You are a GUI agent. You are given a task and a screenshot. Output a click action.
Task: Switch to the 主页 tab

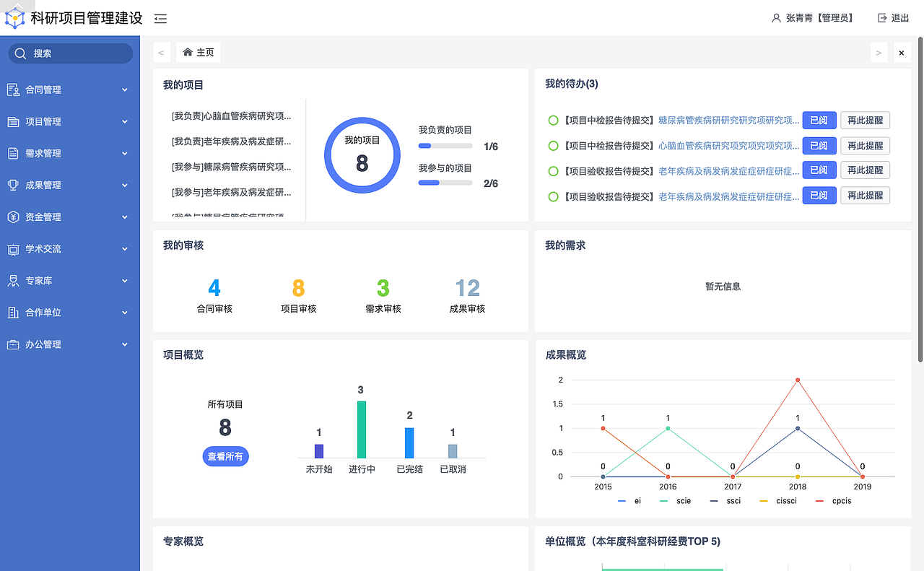pos(198,52)
